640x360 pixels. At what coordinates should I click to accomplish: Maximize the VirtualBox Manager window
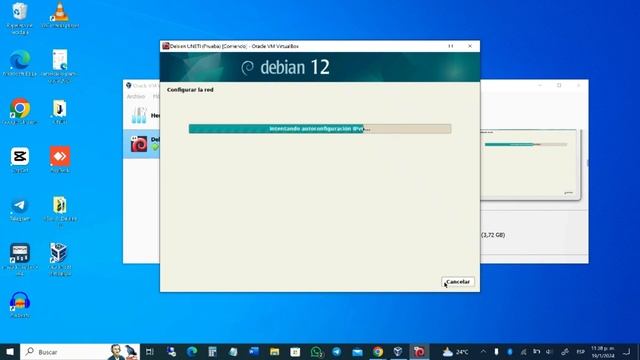(x=559, y=85)
